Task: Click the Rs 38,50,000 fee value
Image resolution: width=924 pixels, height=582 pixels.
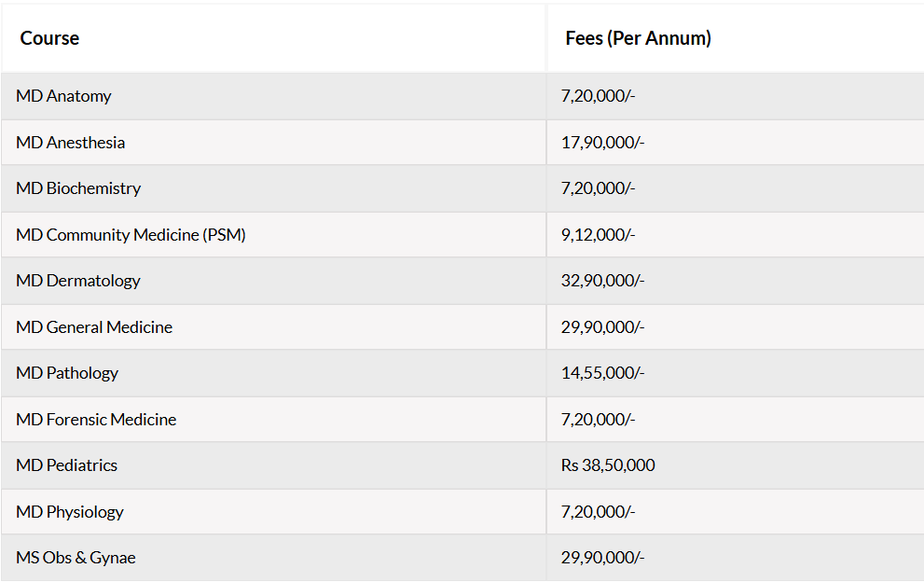Action: coord(608,465)
